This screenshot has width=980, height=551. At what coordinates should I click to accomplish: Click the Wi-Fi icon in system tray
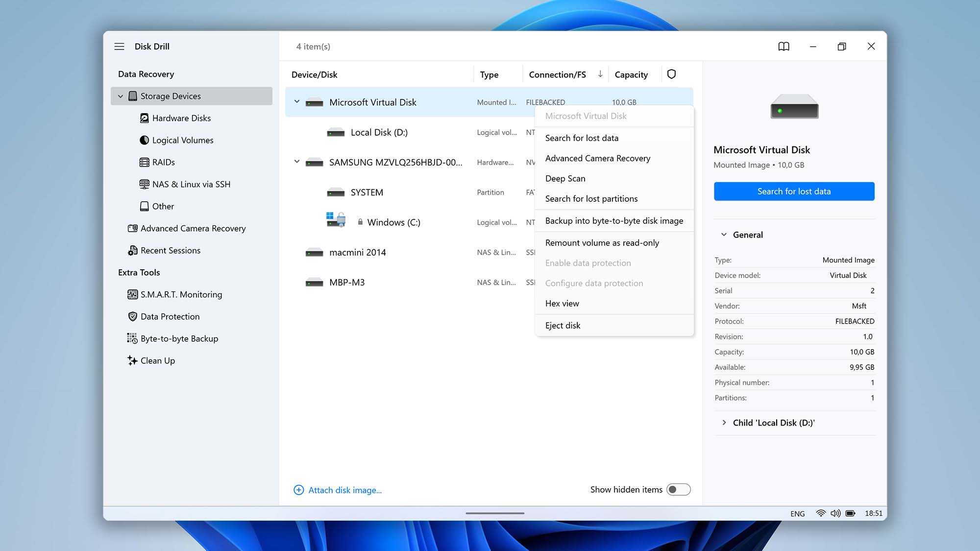(x=821, y=513)
